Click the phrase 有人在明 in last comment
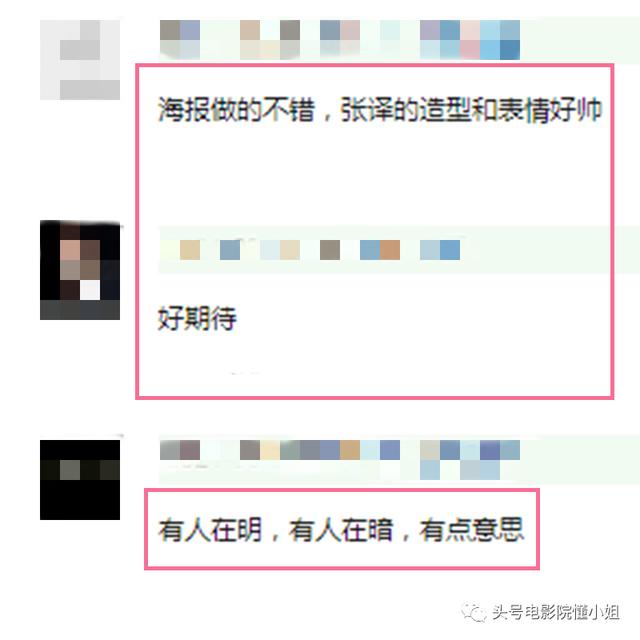The image size is (640, 640). [x=210, y=530]
